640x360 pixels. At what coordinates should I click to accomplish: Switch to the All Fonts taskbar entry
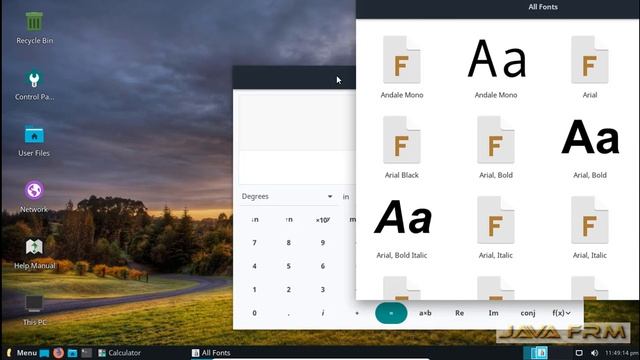211,353
